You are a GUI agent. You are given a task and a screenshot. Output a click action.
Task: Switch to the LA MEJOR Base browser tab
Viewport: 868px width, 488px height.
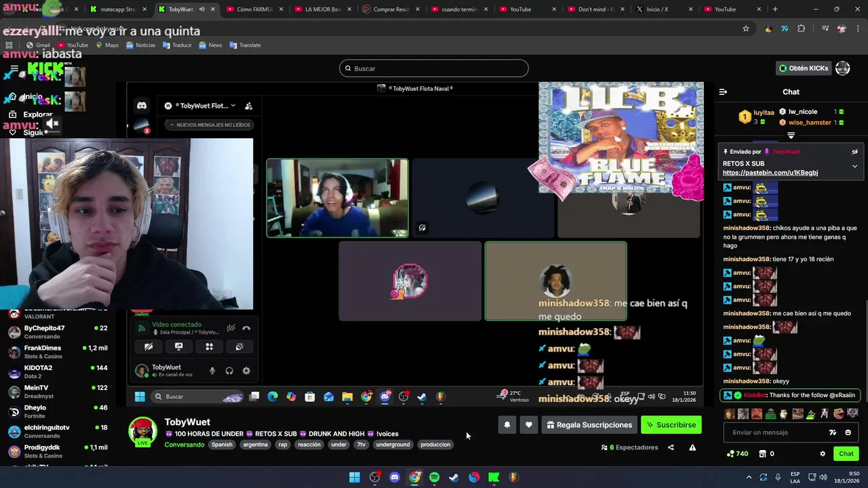(323, 9)
